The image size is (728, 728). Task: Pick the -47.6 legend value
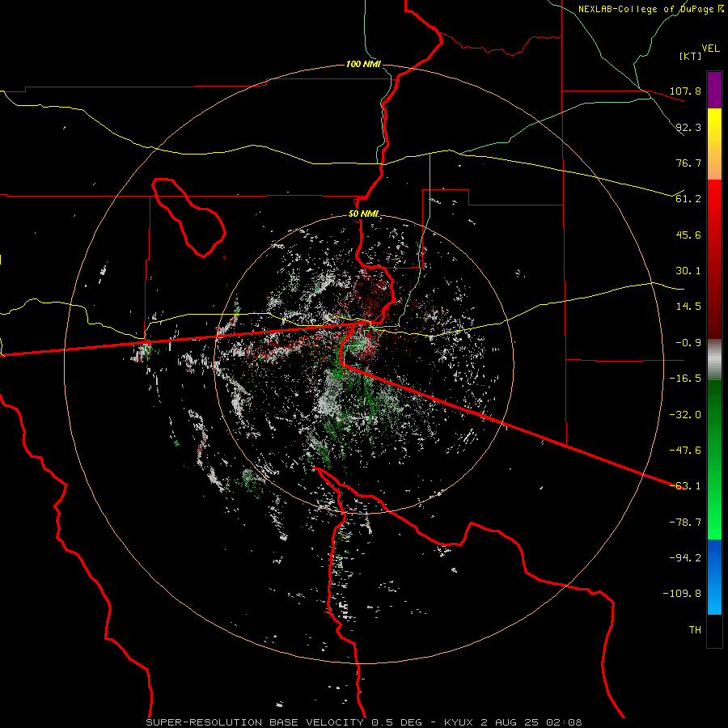685,451
